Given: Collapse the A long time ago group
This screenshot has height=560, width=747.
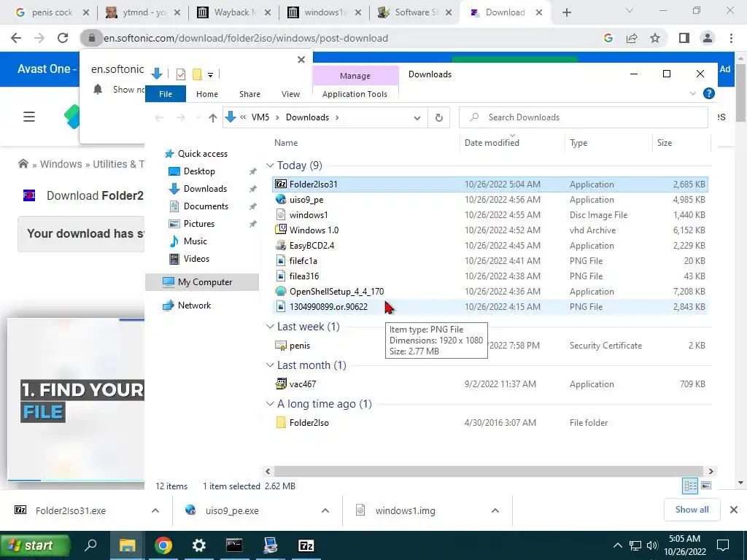Looking at the screenshot, I should [x=270, y=403].
